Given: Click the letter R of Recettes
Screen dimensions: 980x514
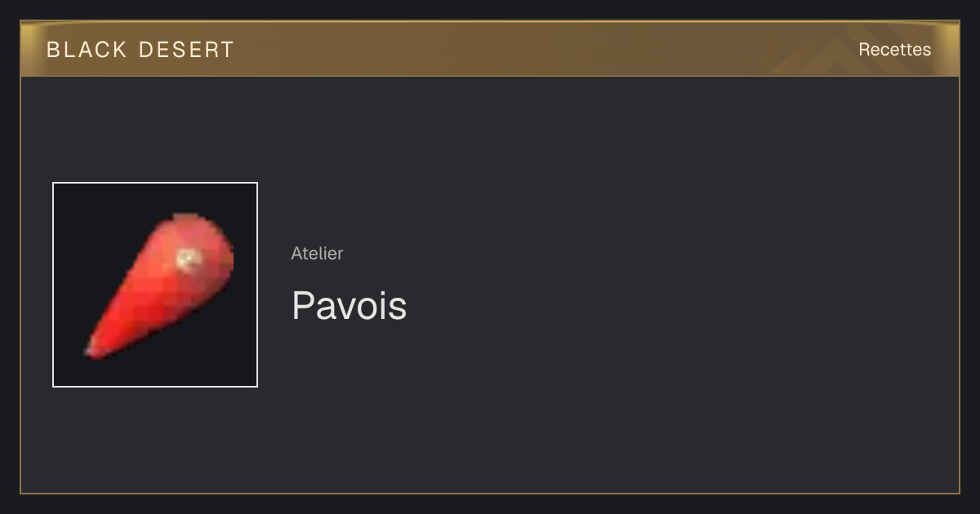Looking at the screenshot, I should [864, 50].
